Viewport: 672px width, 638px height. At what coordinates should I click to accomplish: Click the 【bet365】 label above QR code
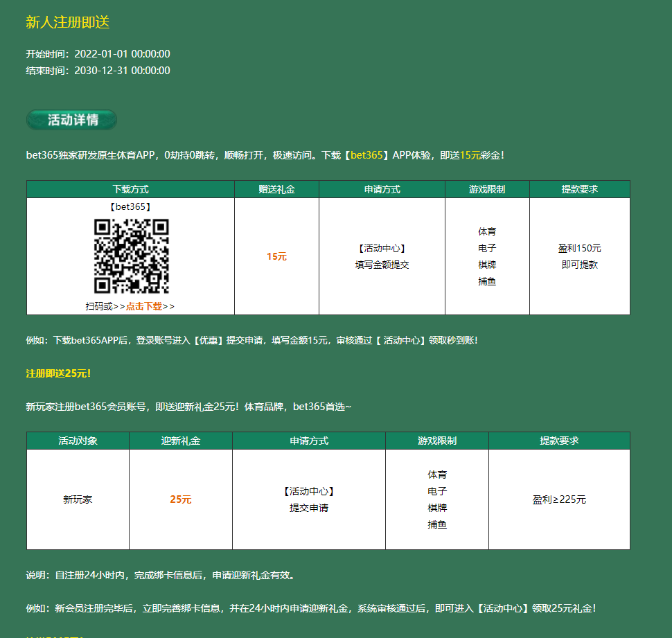(131, 207)
